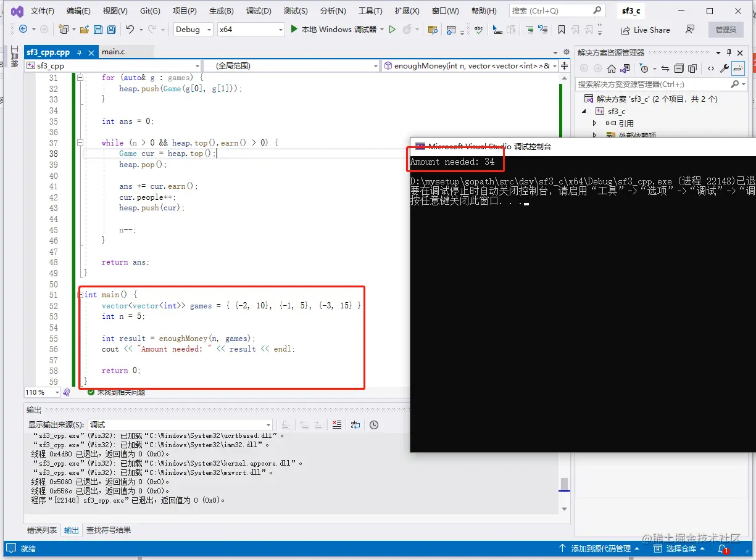
Task: Open the sf3_cpp project scope dropdown
Action: coord(113,65)
